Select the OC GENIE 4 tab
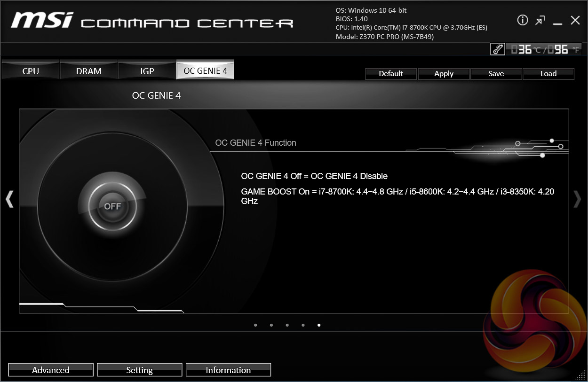588x382 pixels. point(205,70)
